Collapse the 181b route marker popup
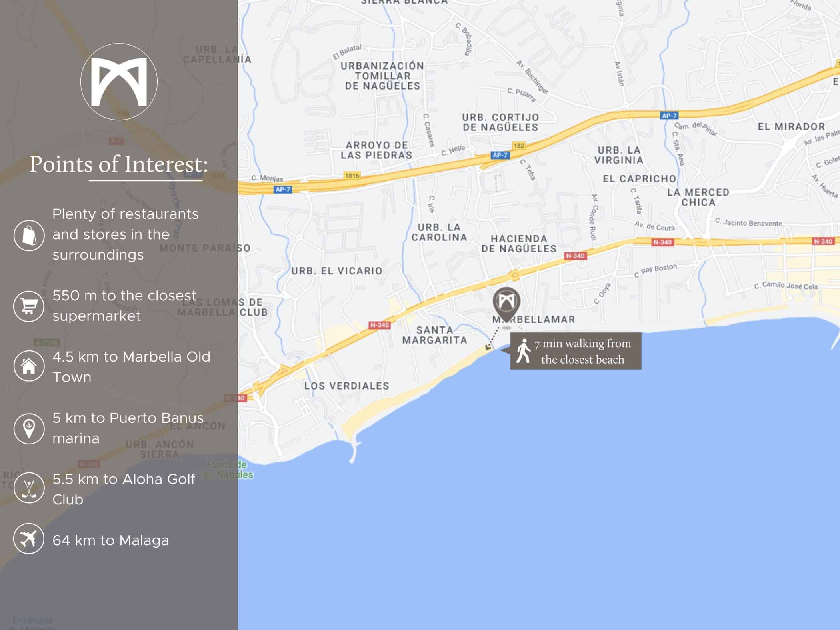Viewport: 840px width, 630px height. (x=351, y=175)
